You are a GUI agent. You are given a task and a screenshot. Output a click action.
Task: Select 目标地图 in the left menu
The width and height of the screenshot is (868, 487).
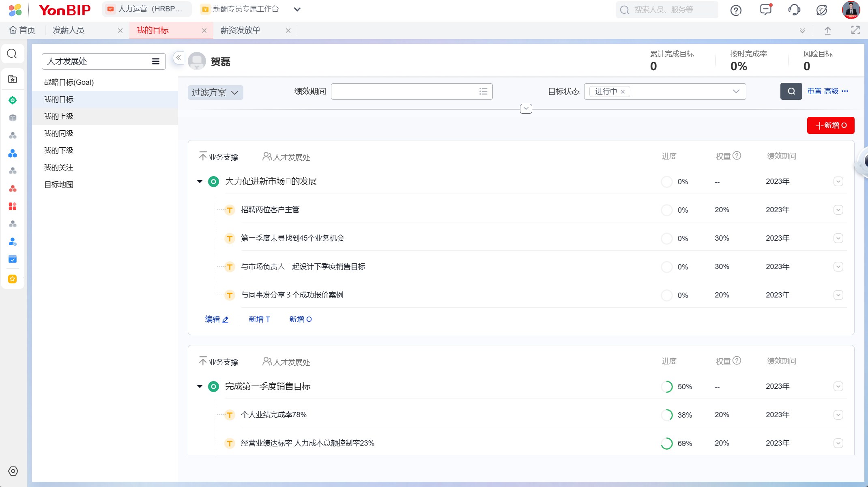click(x=59, y=185)
